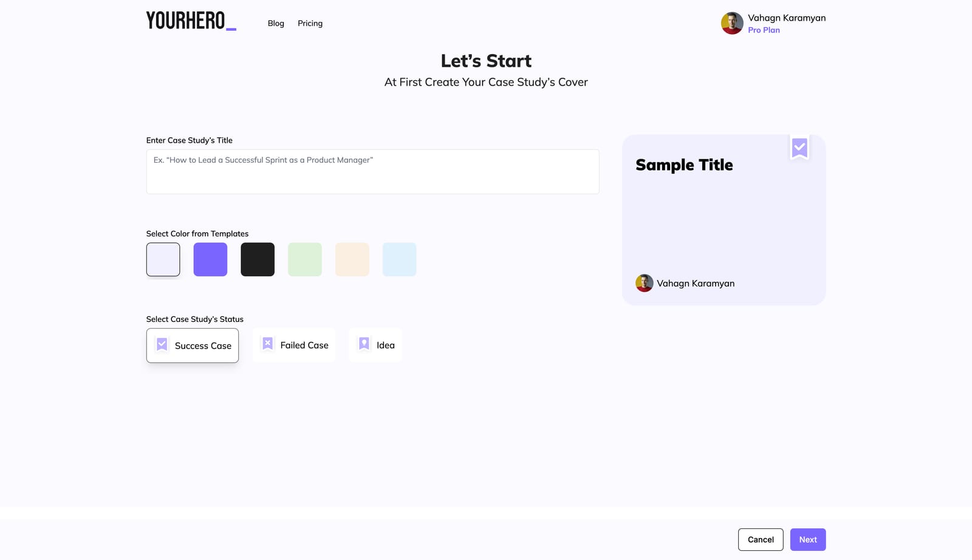Click the bookmark badge on preview card

pyautogui.click(x=799, y=147)
